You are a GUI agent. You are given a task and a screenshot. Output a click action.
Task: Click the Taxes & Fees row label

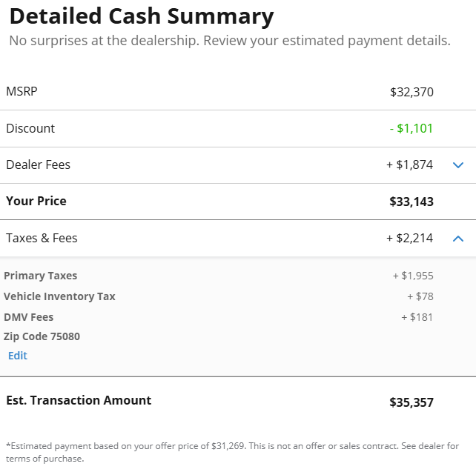coord(42,238)
